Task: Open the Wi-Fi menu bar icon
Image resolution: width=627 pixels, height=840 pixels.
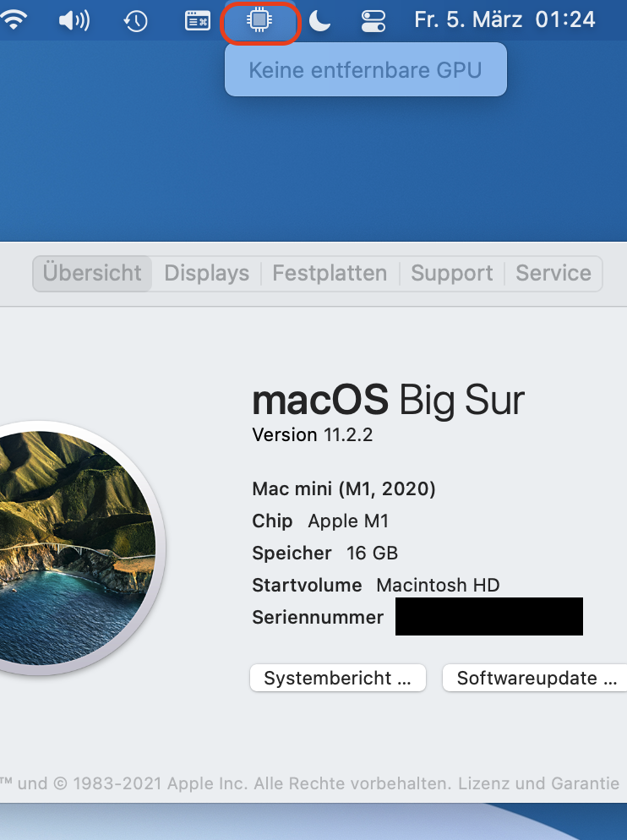Action: tap(14, 20)
